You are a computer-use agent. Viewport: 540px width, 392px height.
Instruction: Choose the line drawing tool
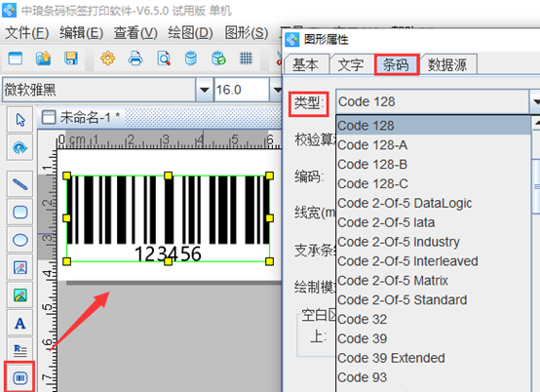click(x=19, y=184)
